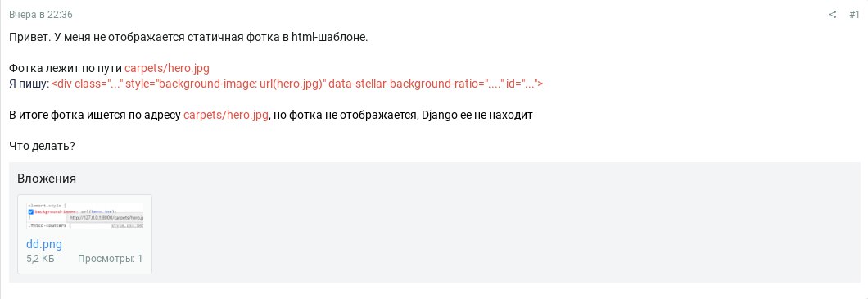Click the "5,2 КБ" file size label
The image size is (868, 299).
point(40,259)
